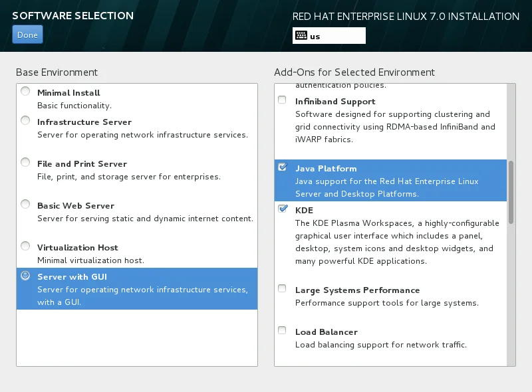Click the Basic Web Server description text
The image size is (532, 392).
[145, 219]
